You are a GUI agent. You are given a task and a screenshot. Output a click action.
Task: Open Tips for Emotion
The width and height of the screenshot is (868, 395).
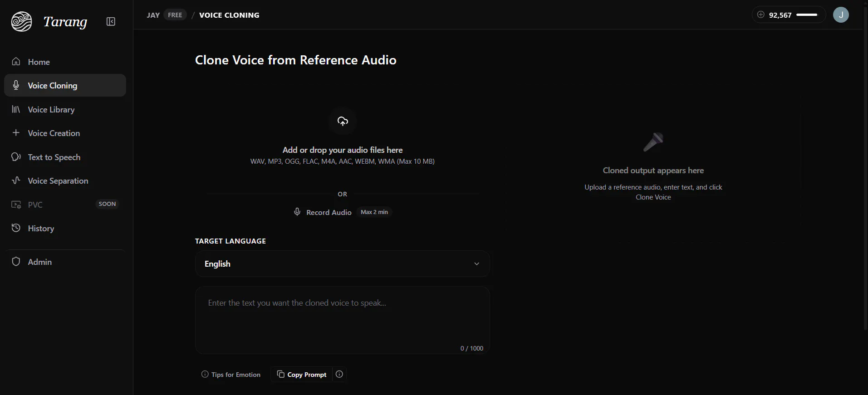point(231,375)
